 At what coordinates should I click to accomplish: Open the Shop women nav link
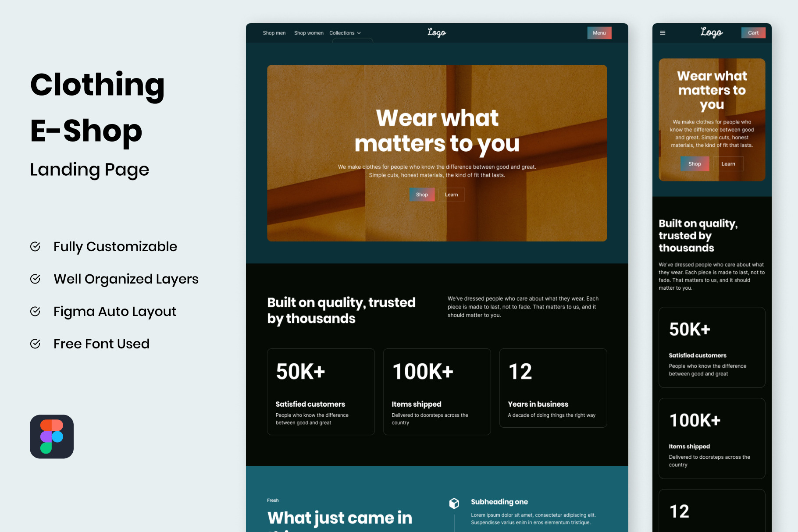[x=309, y=33]
